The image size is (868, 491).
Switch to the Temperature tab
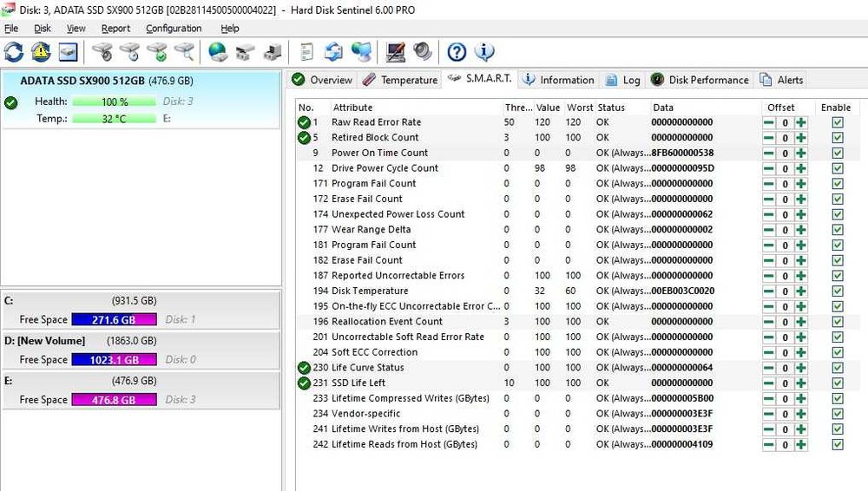tap(399, 80)
